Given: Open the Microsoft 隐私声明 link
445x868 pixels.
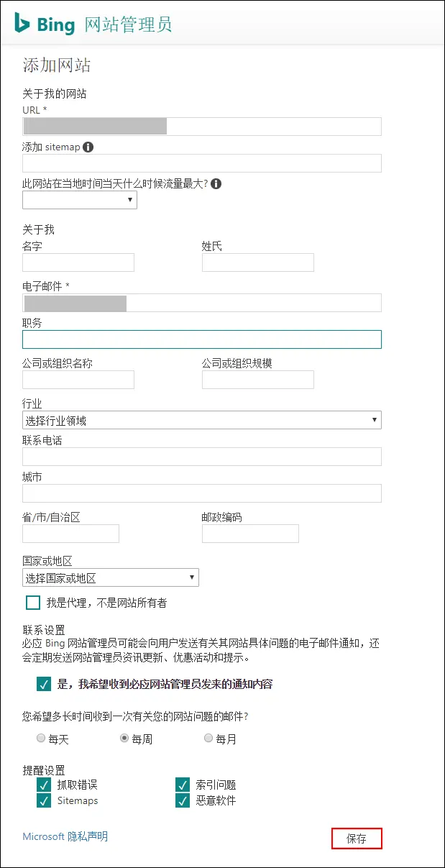Looking at the screenshot, I should (x=65, y=836).
